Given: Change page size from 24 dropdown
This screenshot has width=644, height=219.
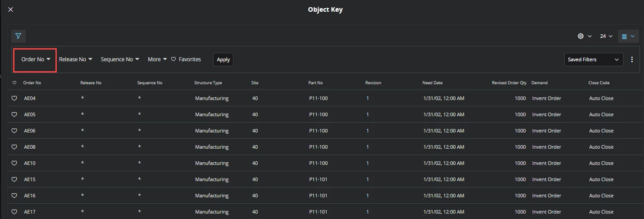Looking at the screenshot, I should click(606, 36).
